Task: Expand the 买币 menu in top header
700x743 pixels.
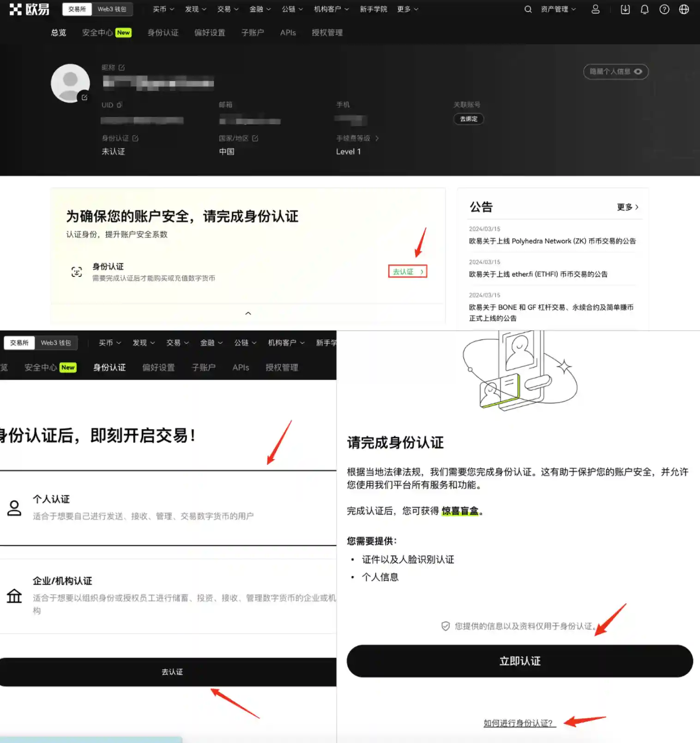Action: [x=163, y=9]
